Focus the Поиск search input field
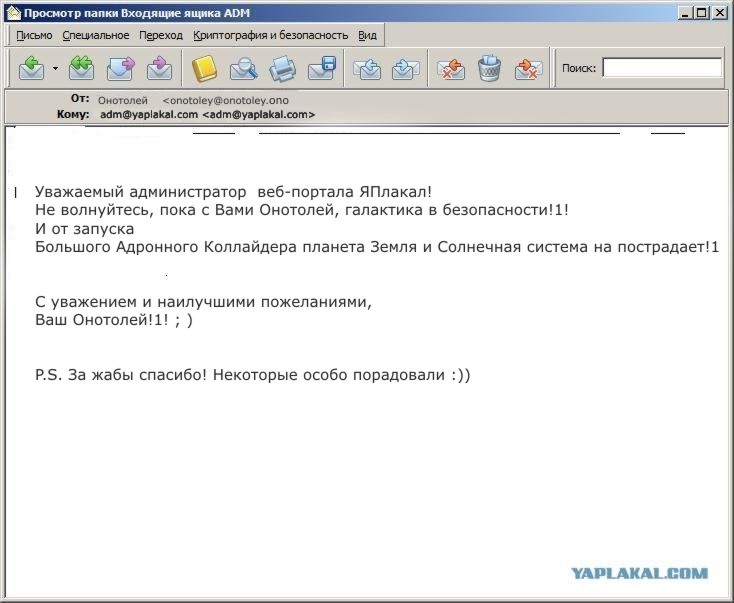Screen dimensions: 734x603 (662, 67)
